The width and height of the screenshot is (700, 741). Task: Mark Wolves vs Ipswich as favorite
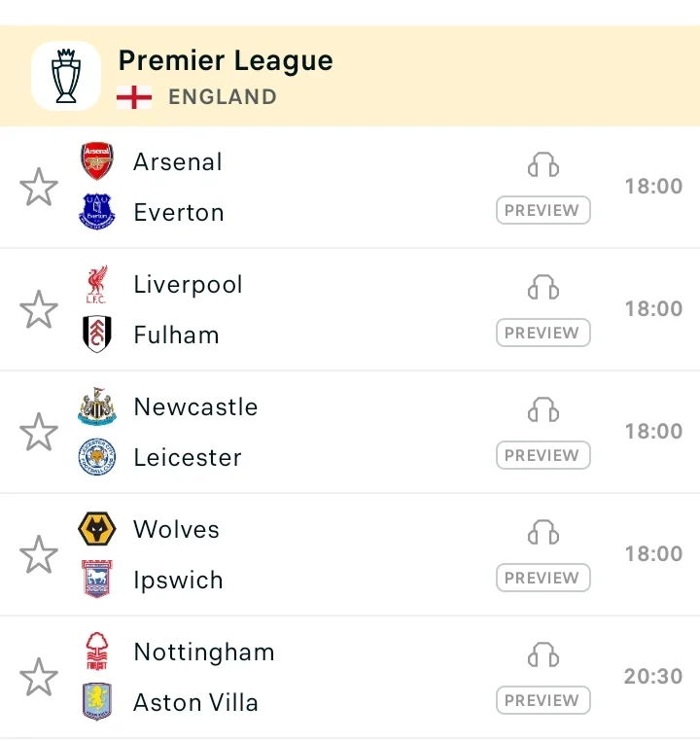point(39,554)
